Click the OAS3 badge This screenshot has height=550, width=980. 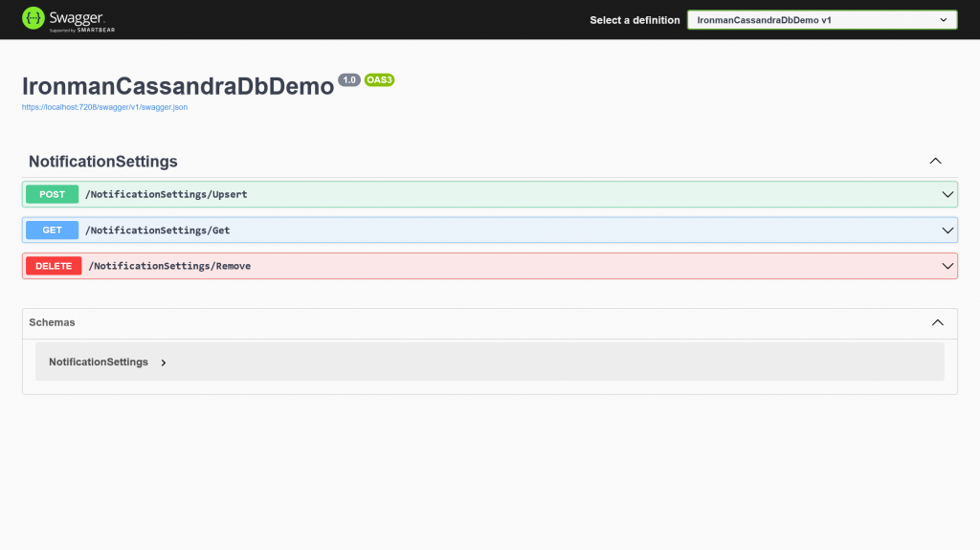point(379,80)
